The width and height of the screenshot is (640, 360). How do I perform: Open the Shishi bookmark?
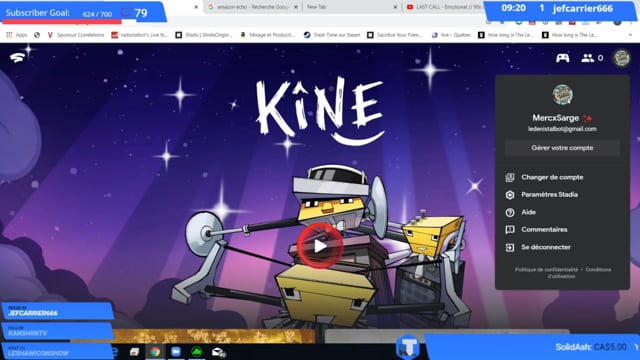coord(204,35)
